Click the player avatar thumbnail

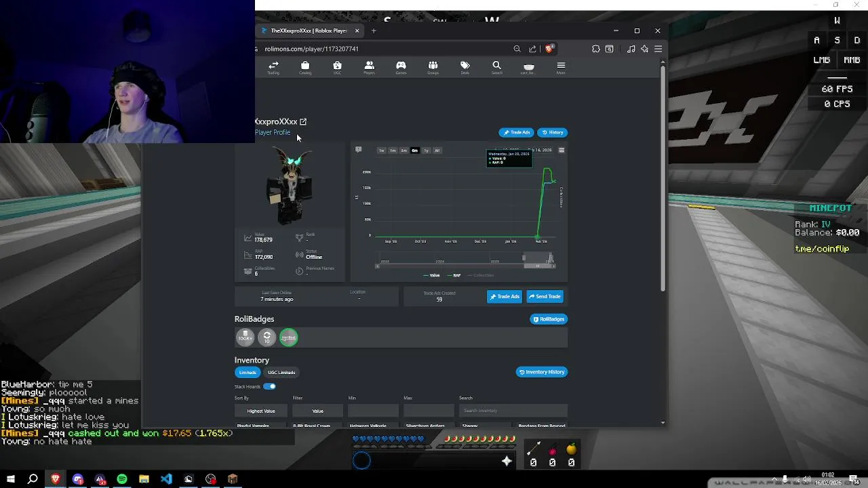point(290,185)
